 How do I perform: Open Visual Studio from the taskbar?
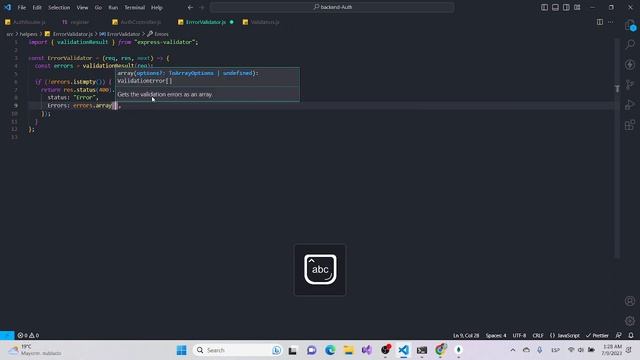(x=367, y=350)
